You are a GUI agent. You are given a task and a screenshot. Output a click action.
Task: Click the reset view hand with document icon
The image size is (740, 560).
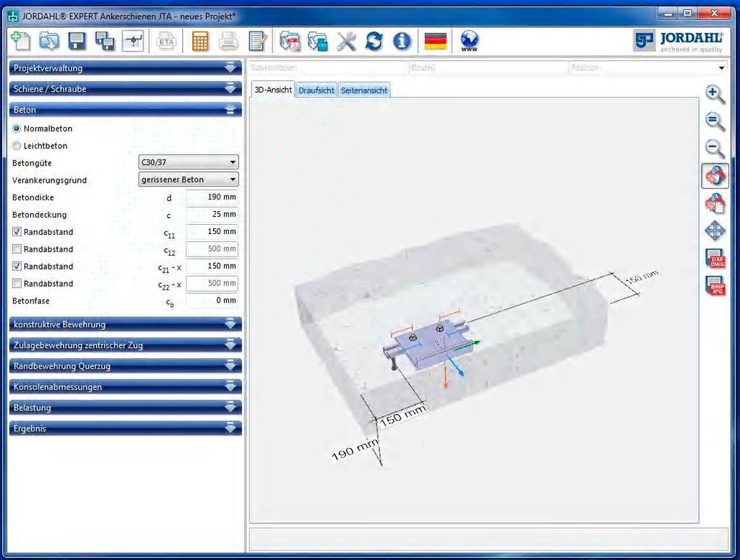tap(715, 204)
